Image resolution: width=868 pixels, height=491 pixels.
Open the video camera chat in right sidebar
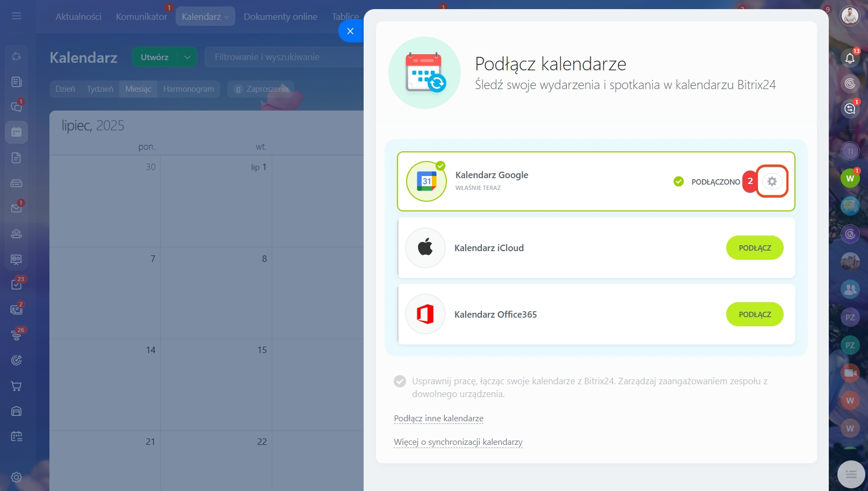coord(850,372)
